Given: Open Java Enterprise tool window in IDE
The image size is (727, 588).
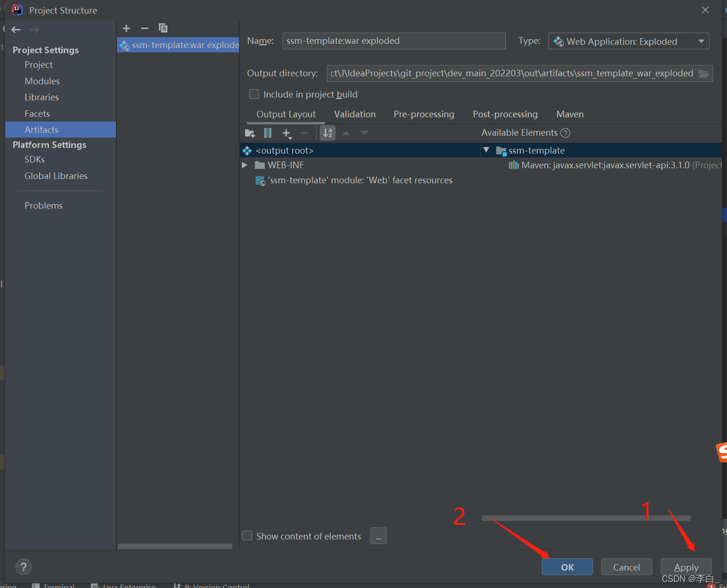Looking at the screenshot, I should (124, 586).
